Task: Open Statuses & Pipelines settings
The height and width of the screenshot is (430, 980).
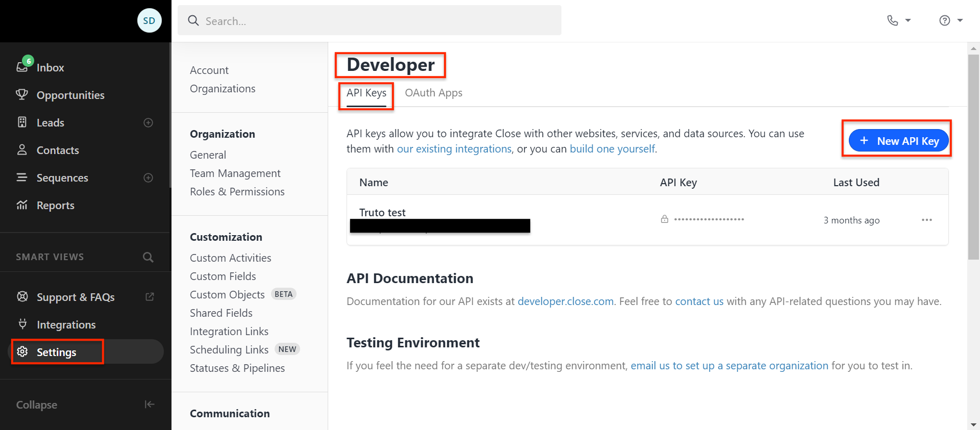Action: (x=237, y=368)
